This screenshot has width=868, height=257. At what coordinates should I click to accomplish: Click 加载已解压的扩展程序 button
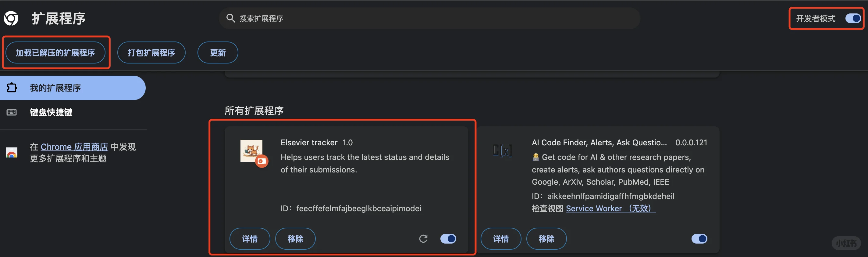[x=55, y=52]
